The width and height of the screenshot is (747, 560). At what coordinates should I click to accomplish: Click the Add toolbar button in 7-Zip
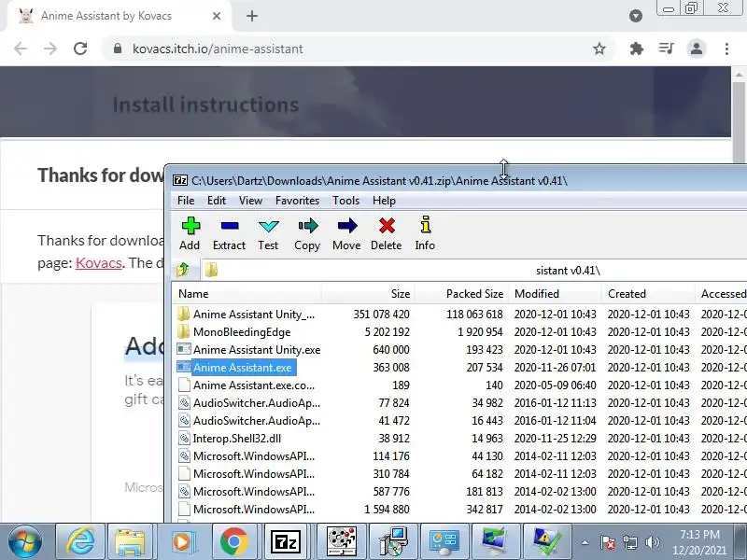pyautogui.click(x=190, y=233)
